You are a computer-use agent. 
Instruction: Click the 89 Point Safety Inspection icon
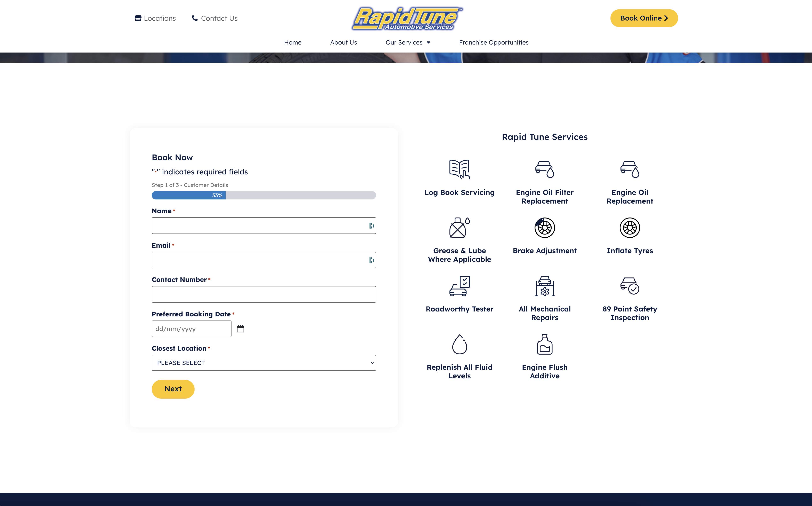click(x=630, y=286)
